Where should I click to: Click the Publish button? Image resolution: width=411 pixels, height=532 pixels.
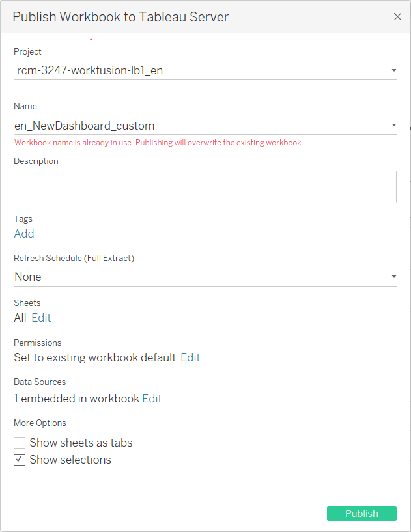(361, 513)
